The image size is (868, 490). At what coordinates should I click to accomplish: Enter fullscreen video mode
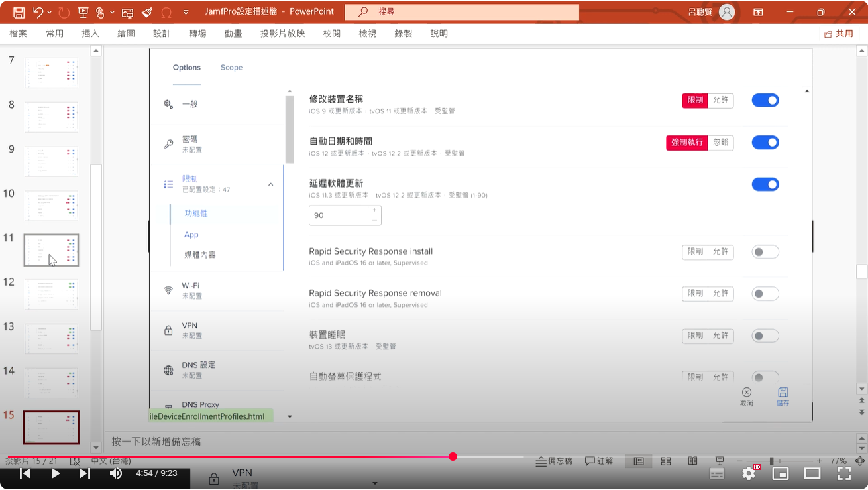pos(844,473)
